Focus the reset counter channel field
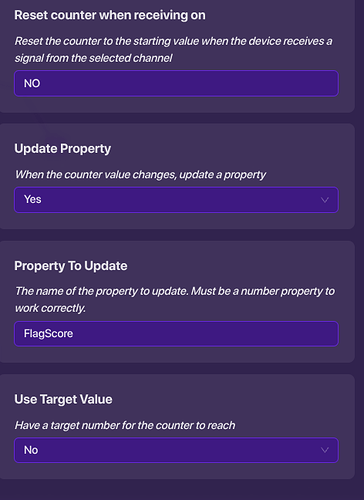The height and width of the screenshot is (500, 364). pyautogui.click(x=176, y=83)
